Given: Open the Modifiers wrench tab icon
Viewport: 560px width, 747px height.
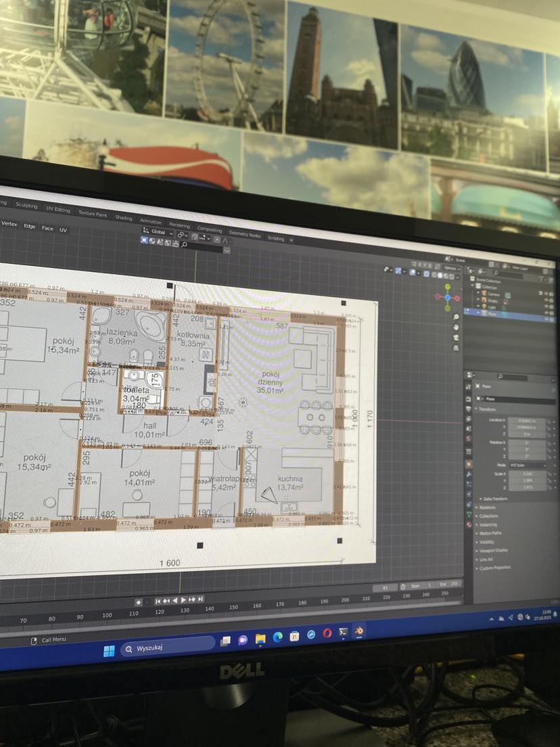Looking at the screenshot, I should pos(469,474).
